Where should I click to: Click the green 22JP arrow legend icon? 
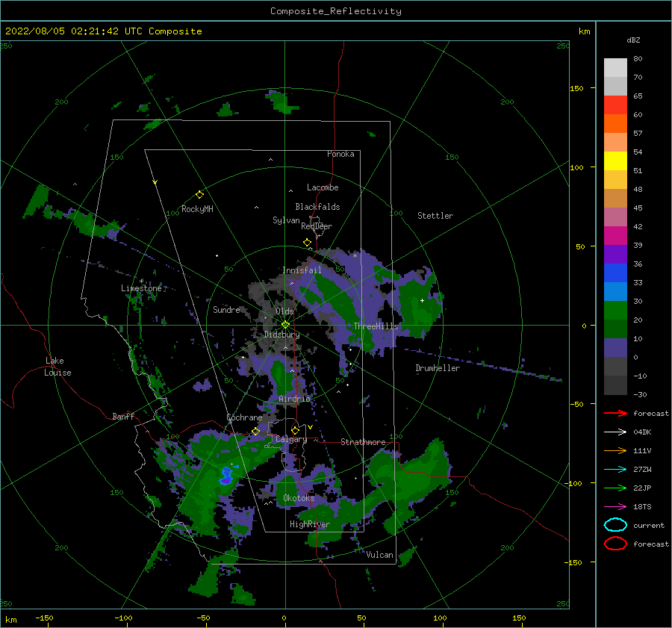615,488
